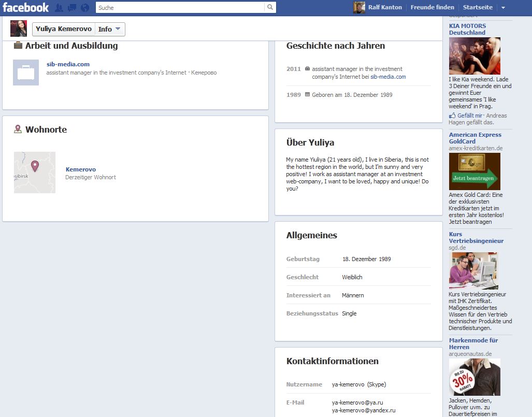Viewport: 532px width, 417px height.
Task: Click the Kemerovo location link
Action: click(80, 169)
